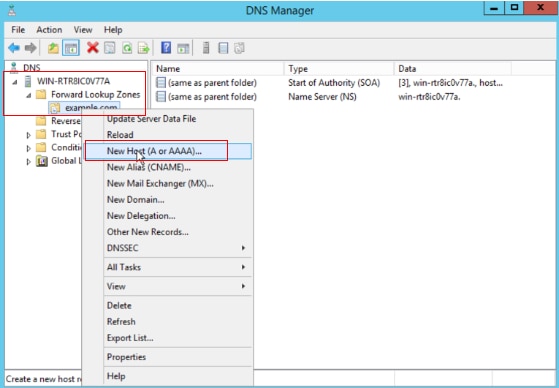Viewport: 559px width, 388px height.
Task: Toggle the Show/Hide Console Tree icon
Action: click(x=71, y=48)
